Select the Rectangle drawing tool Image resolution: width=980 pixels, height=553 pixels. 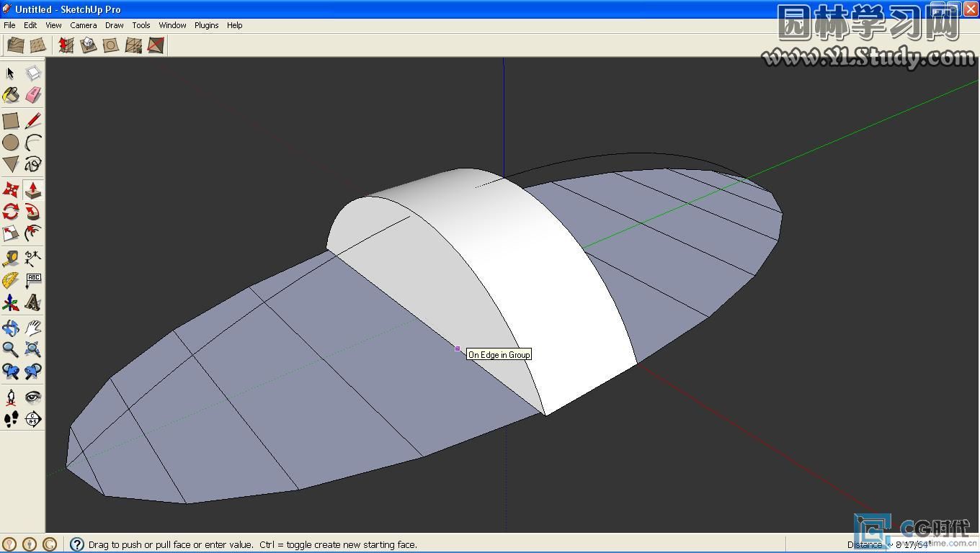pos(10,120)
